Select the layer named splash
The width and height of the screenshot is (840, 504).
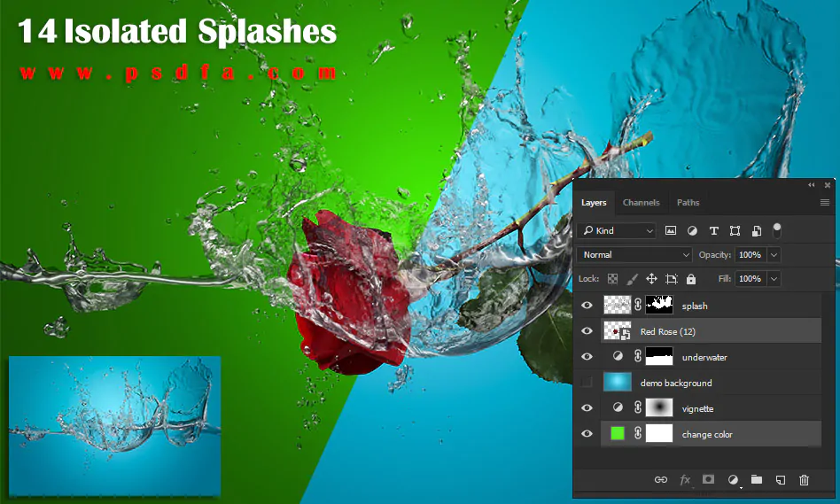coord(695,306)
